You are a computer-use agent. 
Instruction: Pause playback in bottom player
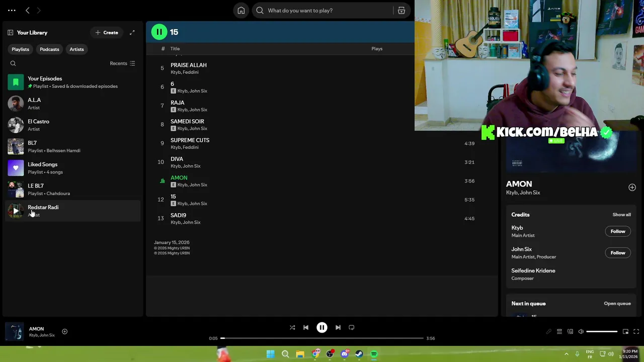[x=322, y=328]
